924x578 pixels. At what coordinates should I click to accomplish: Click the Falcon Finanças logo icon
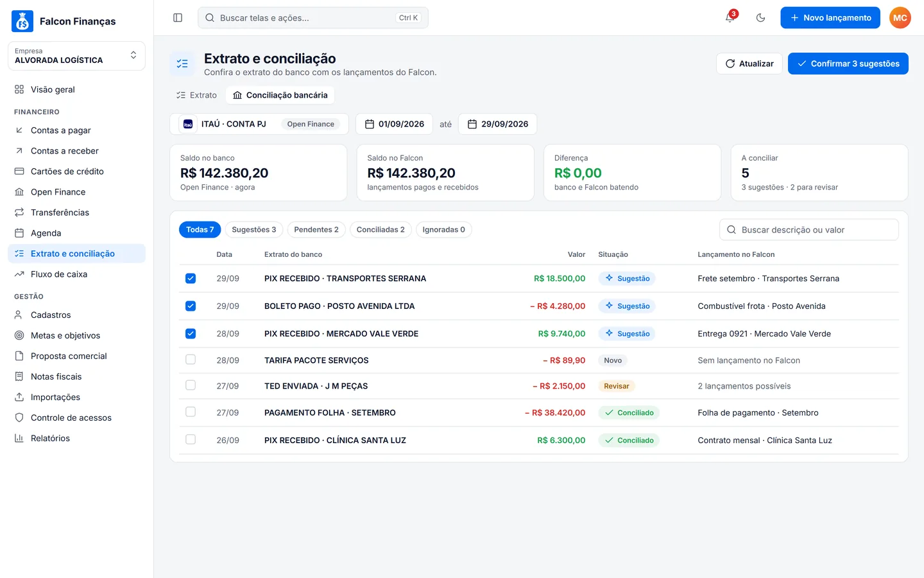[22, 21]
